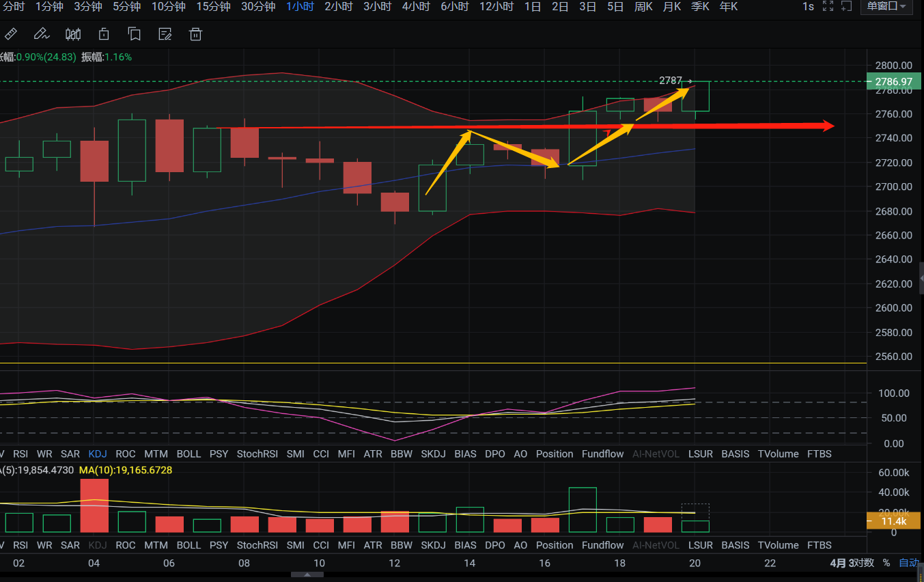Select the ruler measurement tool
Viewport: 924px width, 582px height.
[11, 33]
